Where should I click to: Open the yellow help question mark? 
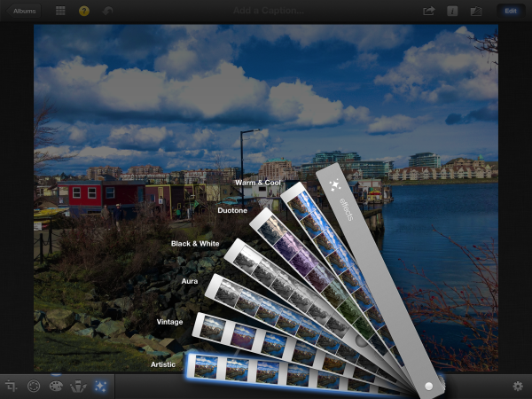click(84, 11)
